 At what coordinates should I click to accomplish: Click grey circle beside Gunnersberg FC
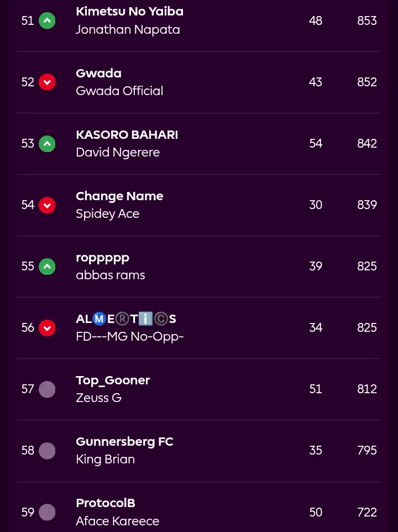47,451
